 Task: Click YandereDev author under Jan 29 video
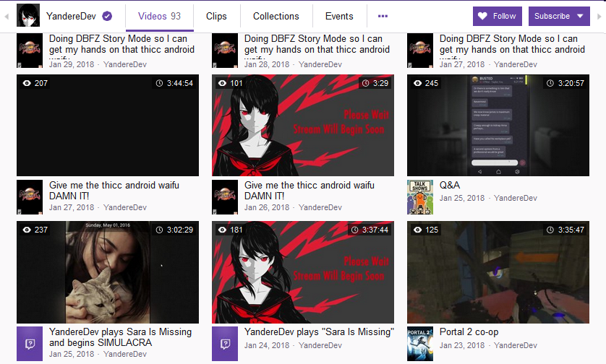click(125, 64)
